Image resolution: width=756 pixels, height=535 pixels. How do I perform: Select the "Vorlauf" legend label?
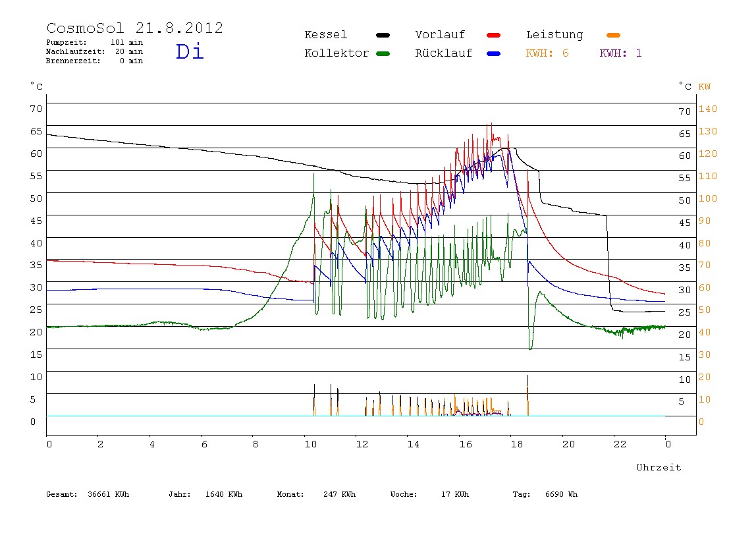(x=440, y=35)
